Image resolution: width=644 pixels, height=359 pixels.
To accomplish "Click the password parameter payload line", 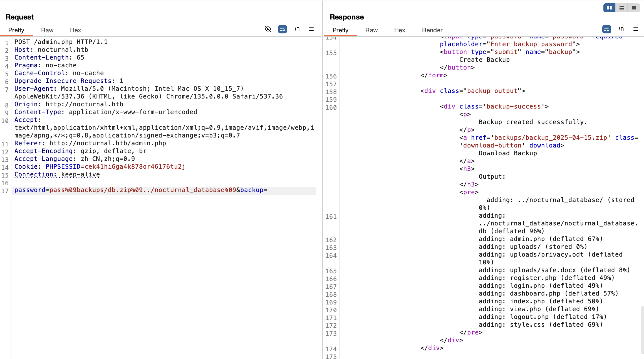I will tap(141, 190).
